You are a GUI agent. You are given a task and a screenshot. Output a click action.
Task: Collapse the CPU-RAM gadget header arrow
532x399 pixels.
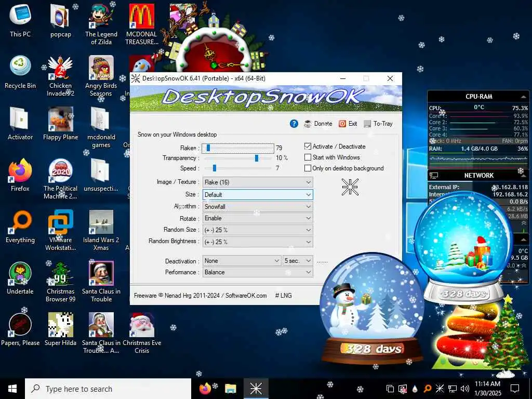pyautogui.click(x=523, y=97)
